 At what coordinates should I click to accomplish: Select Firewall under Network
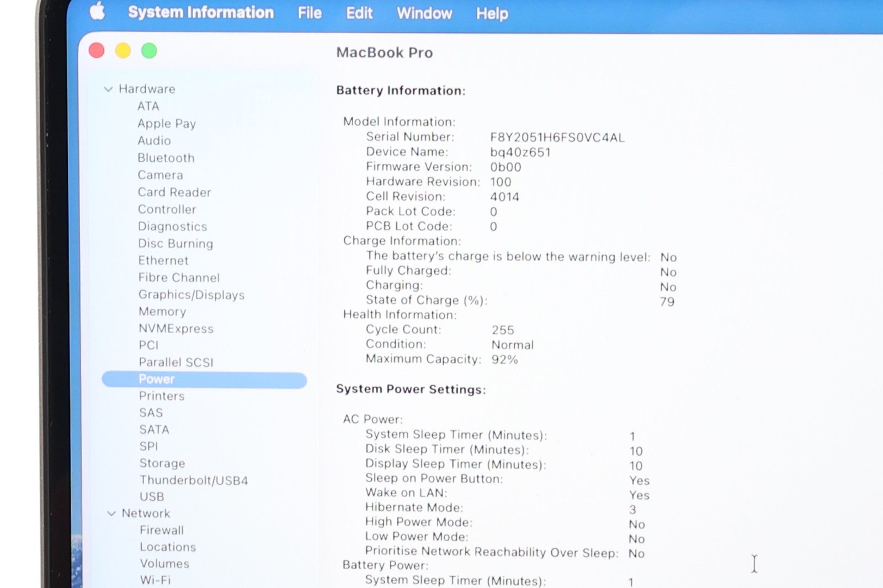[x=161, y=530]
